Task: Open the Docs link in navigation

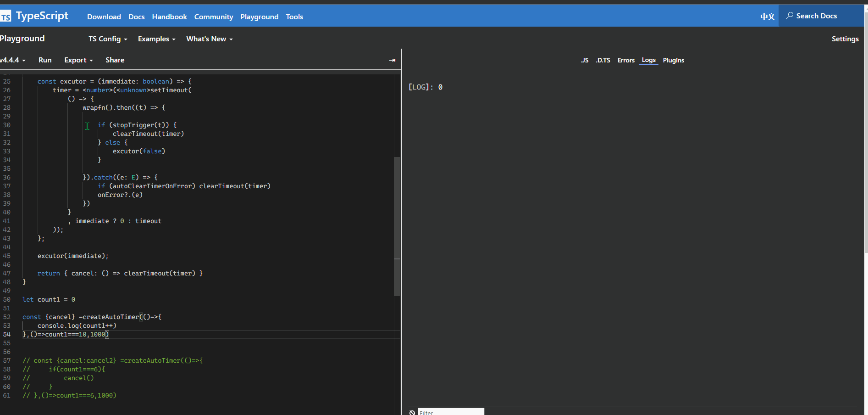Action: 137,17
